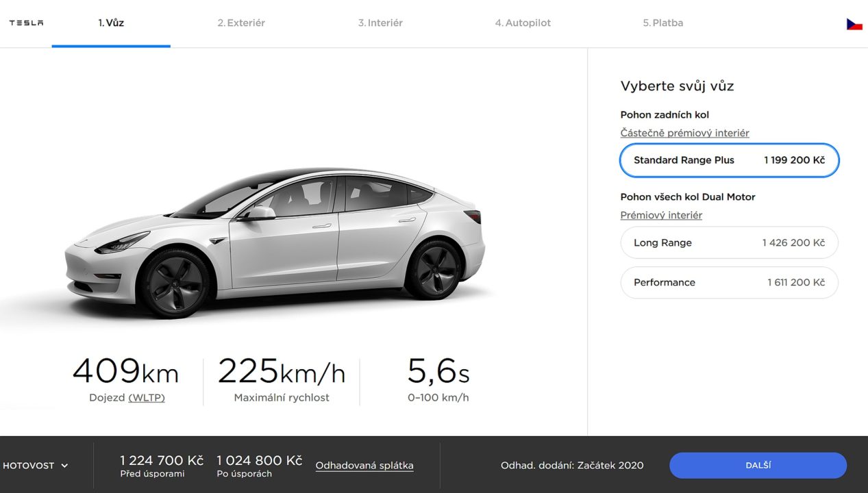The image size is (868, 493).
Task: Switch to the 2. Exteriér tab
Action: coord(241,23)
